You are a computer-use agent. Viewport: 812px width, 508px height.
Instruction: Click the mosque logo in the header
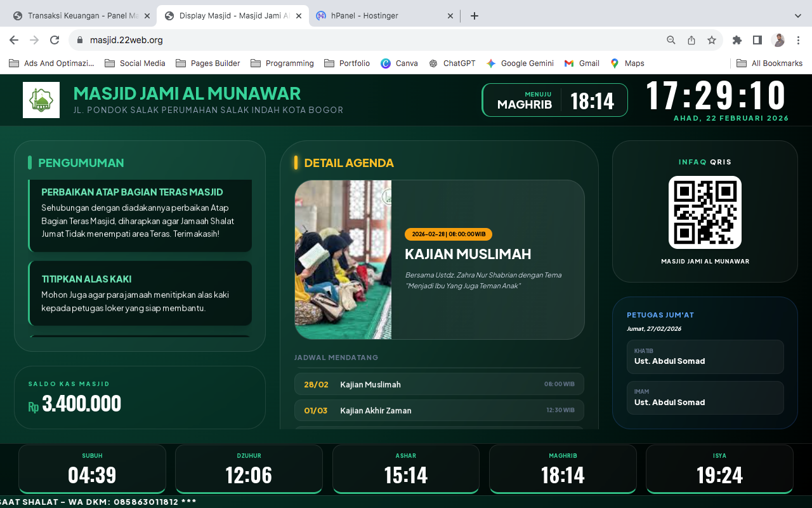tap(41, 100)
